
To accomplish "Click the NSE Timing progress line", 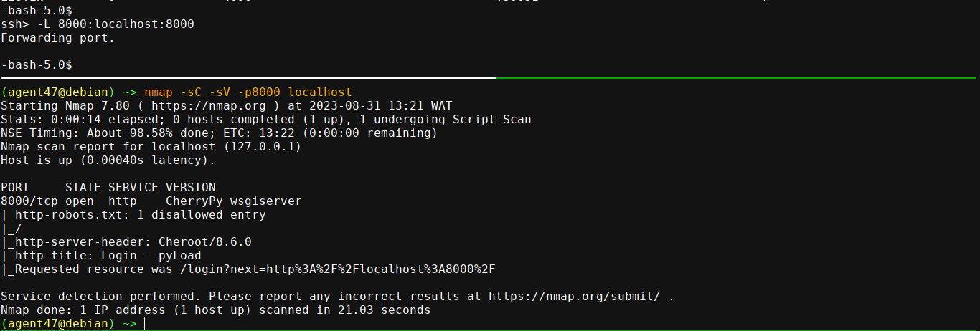I will [219, 133].
